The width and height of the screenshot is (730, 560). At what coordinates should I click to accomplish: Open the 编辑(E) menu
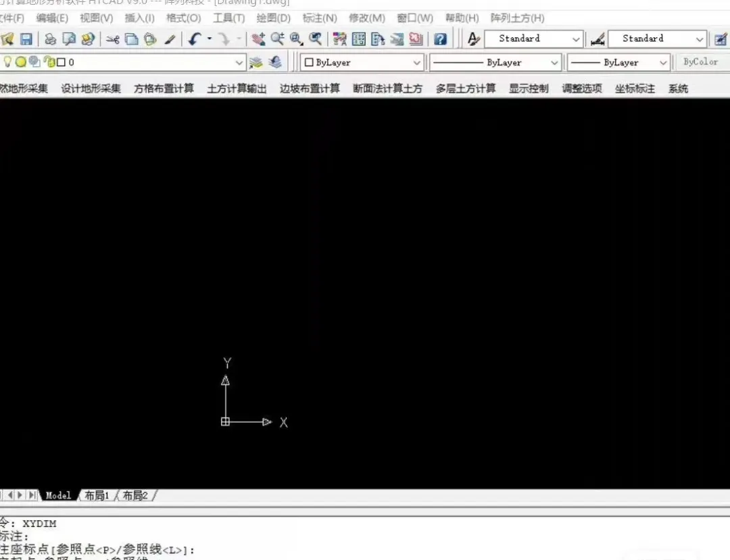[52, 18]
